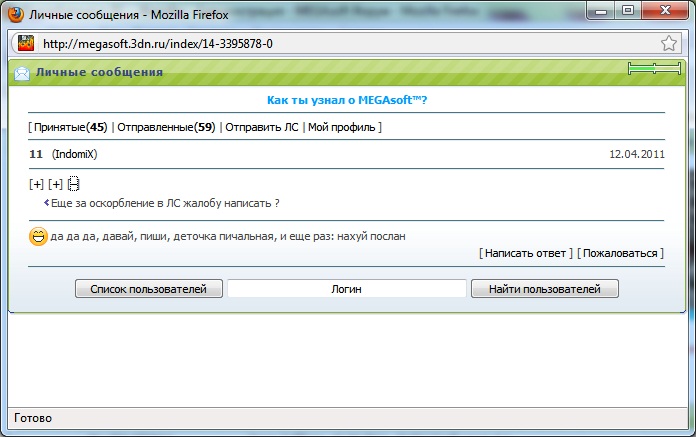Minimize the Firefox window
Viewport: 696px width, 437px height.
(x=601, y=11)
